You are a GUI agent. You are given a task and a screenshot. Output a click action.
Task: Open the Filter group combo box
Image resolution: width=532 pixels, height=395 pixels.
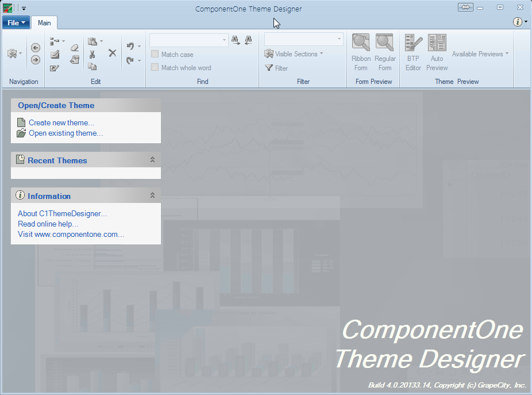tap(304, 39)
